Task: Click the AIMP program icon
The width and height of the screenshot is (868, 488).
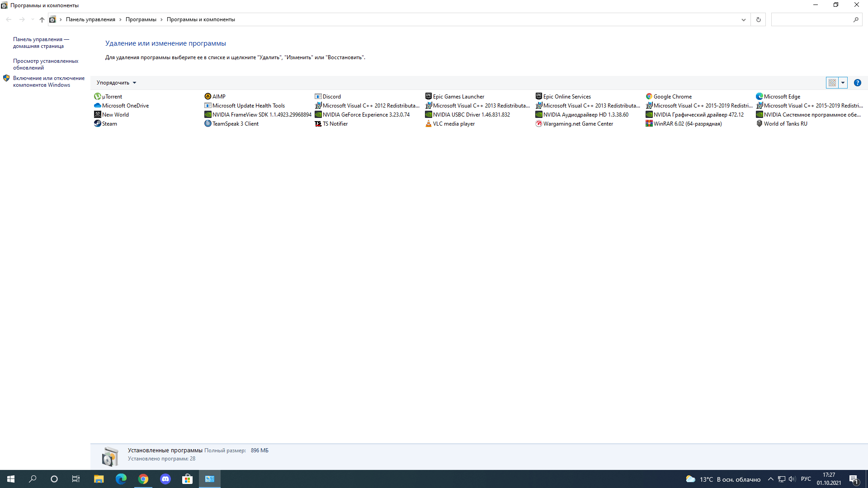Action: pos(208,96)
